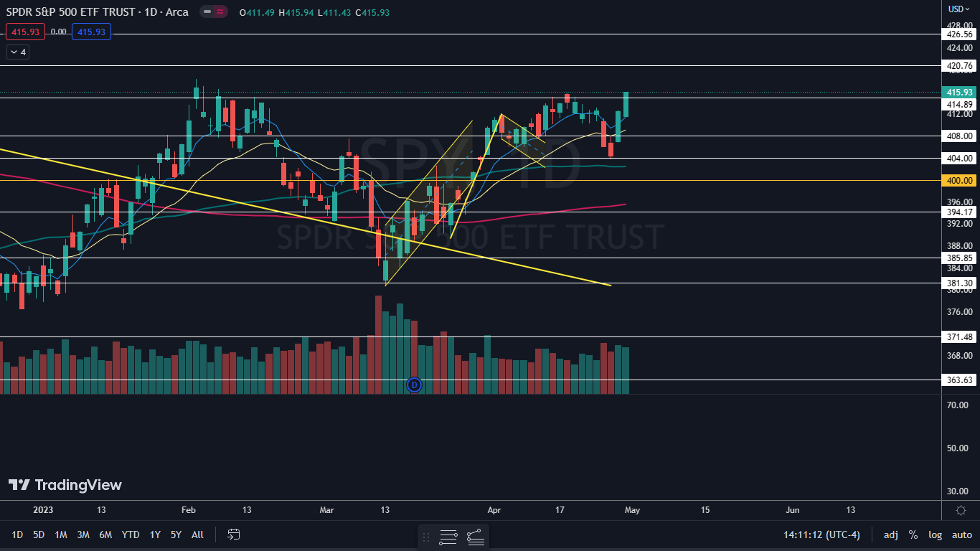The width and height of the screenshot is (980, 551).
Task: Toggle 'auto' scale fitting
Action: [961, 534]
